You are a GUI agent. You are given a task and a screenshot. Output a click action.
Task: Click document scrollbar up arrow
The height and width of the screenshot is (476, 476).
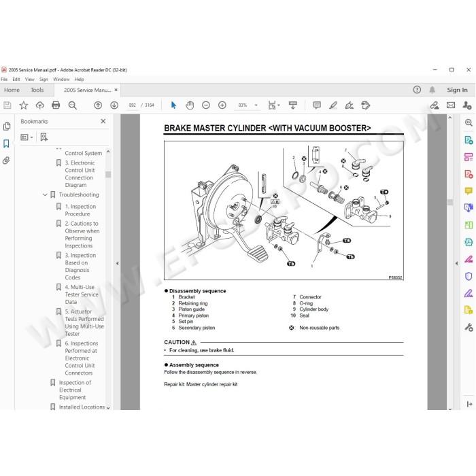(450, 118)
